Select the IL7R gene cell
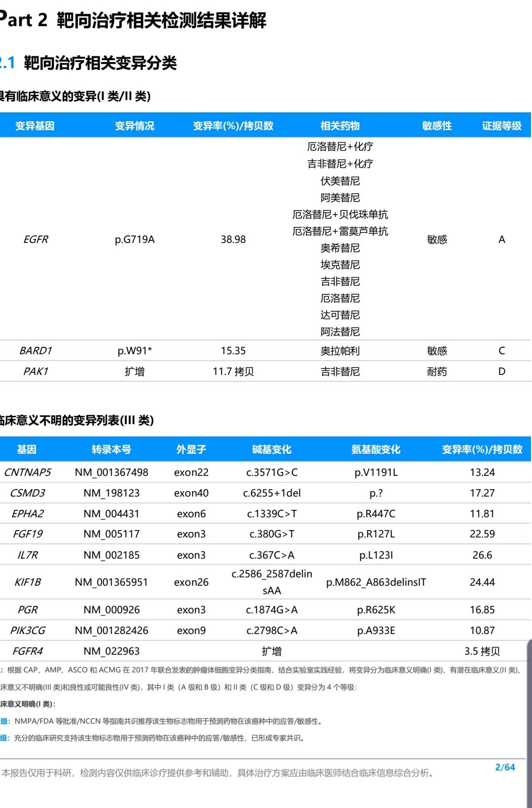The image size is (532, 808). (x=28, y=555)
